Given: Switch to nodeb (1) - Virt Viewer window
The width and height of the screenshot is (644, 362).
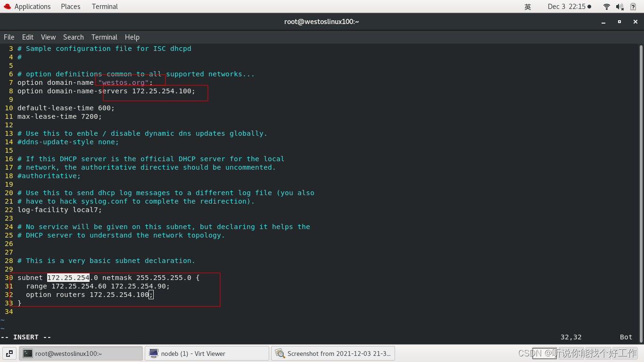Looking at the screenshot, I should [x=207, y=354].
